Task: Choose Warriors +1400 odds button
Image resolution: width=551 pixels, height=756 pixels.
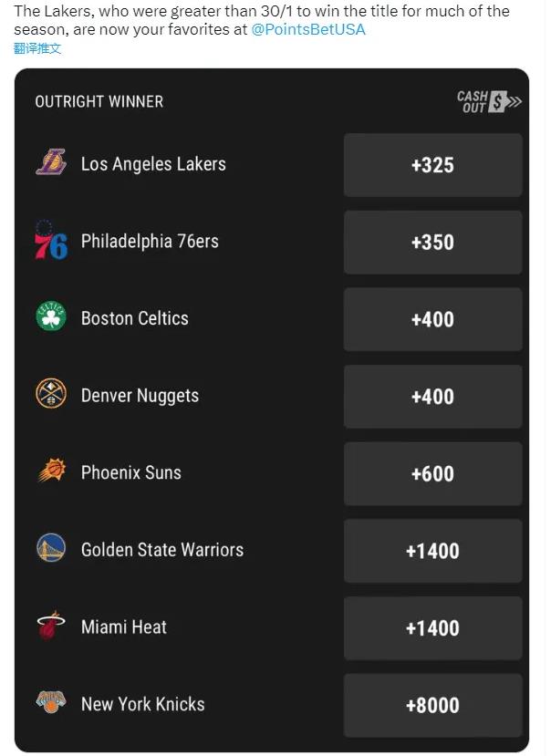Action: pyautogui.click(x=432, y=551)
